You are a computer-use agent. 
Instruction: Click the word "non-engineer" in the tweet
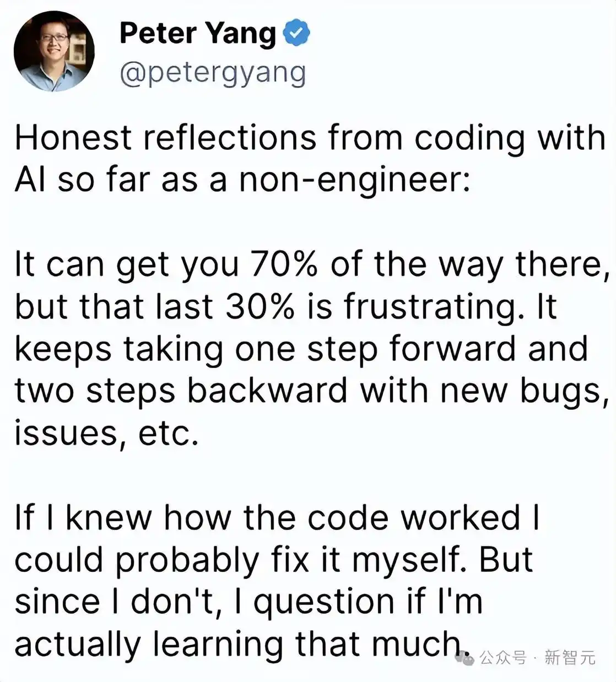[x=354, y=180]
